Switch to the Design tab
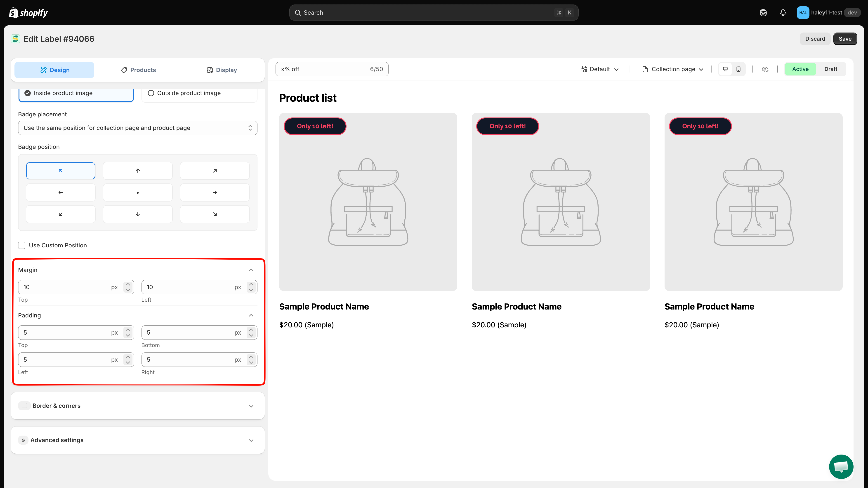 pyautogui.click(x=54, y=70)
